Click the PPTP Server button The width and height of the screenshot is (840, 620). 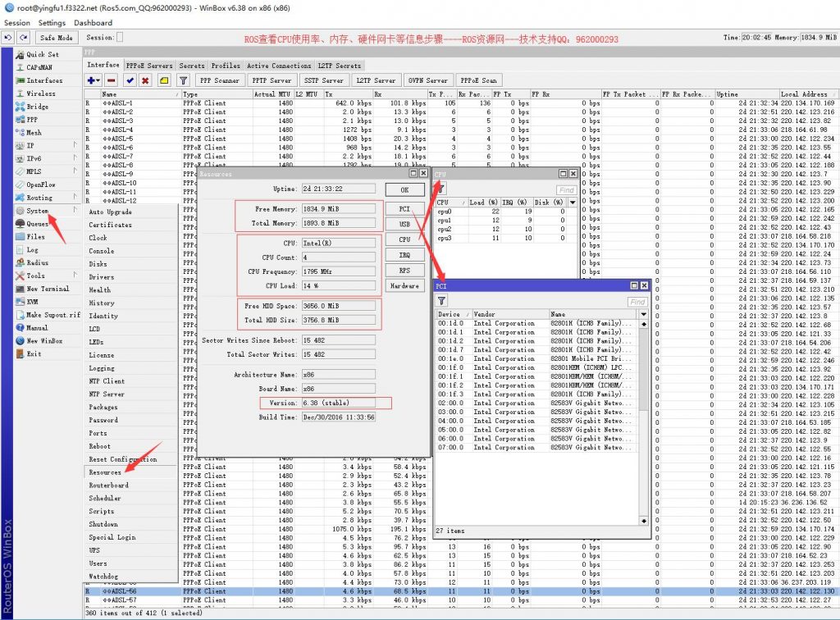(272, 80)
